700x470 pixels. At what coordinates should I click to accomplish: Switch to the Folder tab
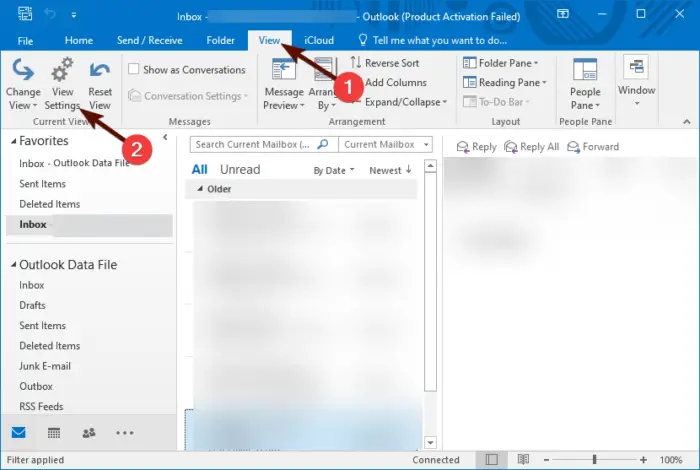click(221, 41)
